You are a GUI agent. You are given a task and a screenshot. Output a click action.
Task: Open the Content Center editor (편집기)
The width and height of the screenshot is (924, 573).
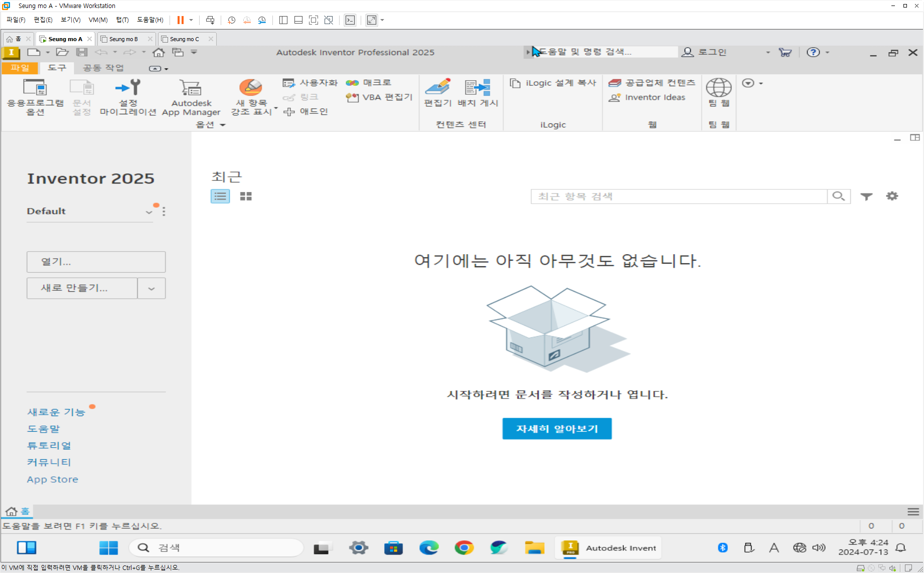click(x=438, y=93)
